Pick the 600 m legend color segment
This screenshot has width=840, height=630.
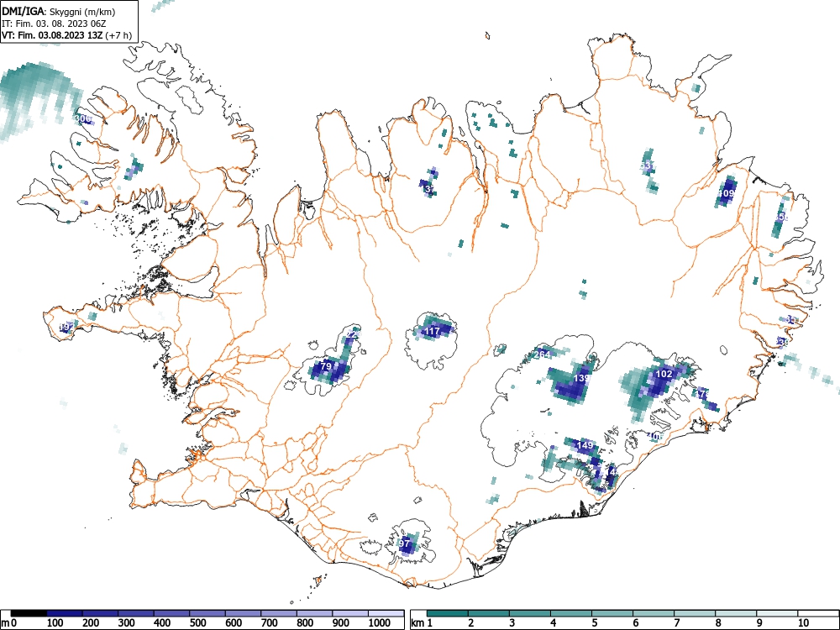click(244, 613)
